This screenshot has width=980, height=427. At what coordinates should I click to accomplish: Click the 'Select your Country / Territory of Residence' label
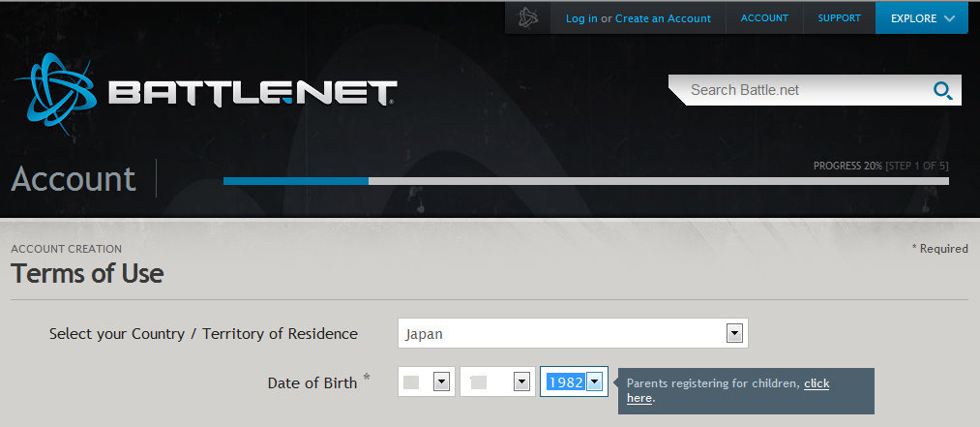click(x=204, y=334)
